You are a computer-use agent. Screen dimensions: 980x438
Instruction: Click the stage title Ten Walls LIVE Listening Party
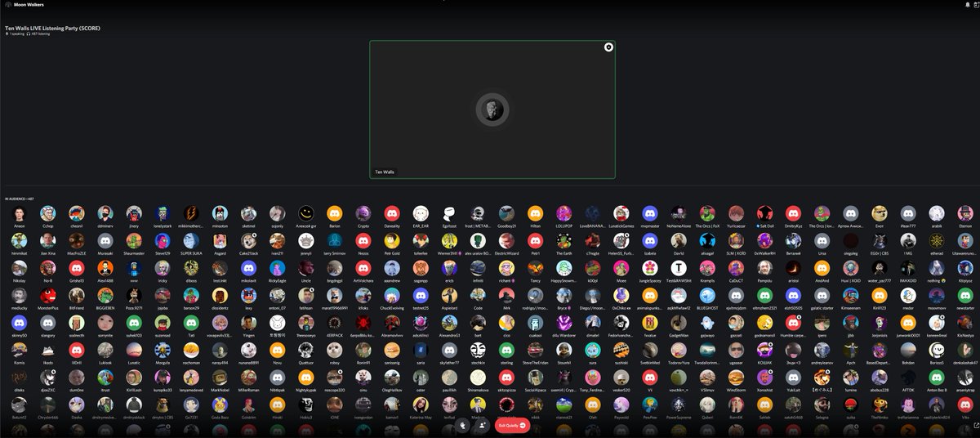click(52, 28)
